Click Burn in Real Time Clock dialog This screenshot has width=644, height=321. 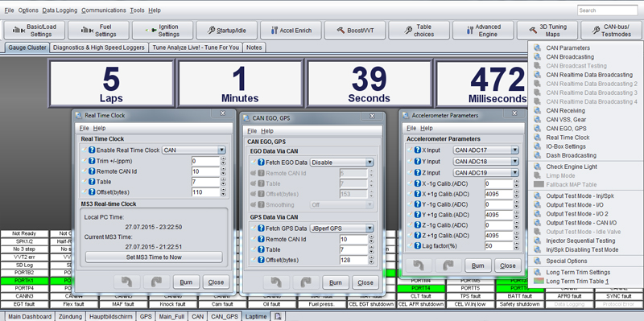(x=187, y=282)
